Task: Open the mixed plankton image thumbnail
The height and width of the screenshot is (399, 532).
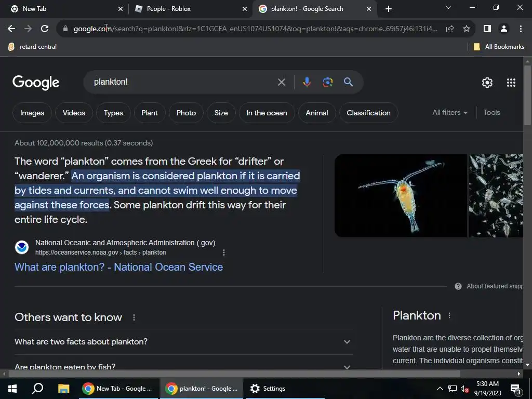Action: (496, 196)
